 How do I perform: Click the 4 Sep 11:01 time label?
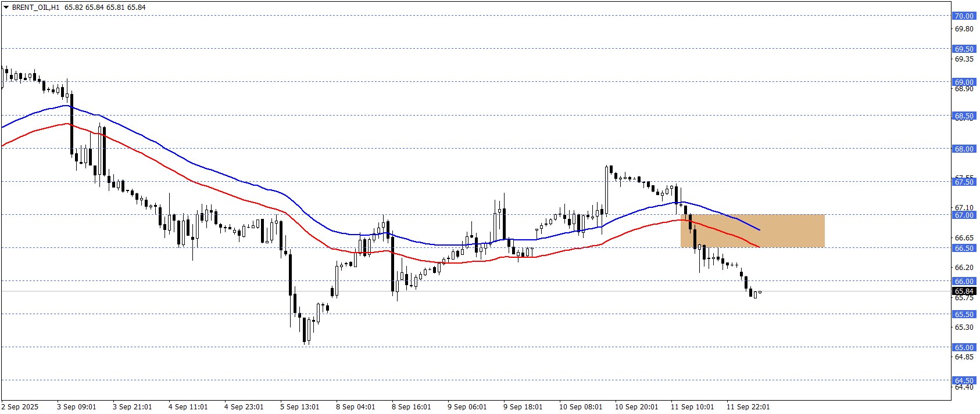(188, 406)
